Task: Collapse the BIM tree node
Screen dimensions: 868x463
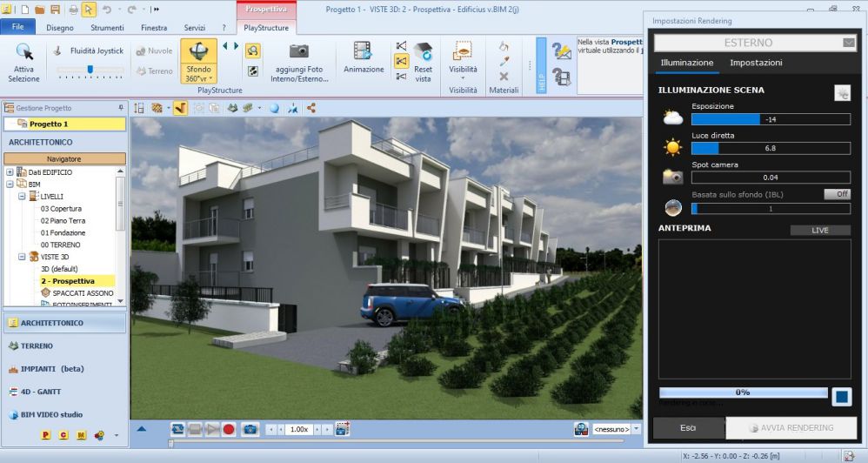Action: click(10, 184)
